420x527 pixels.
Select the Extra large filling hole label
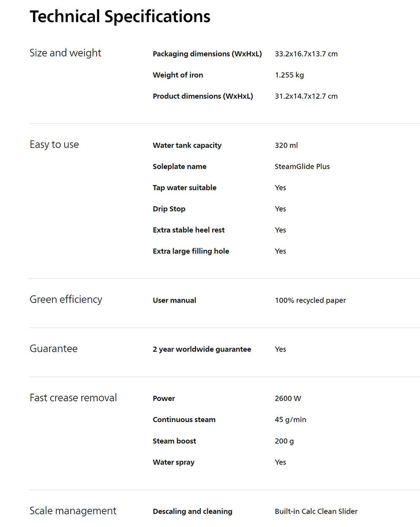click(x=191, y=251)
